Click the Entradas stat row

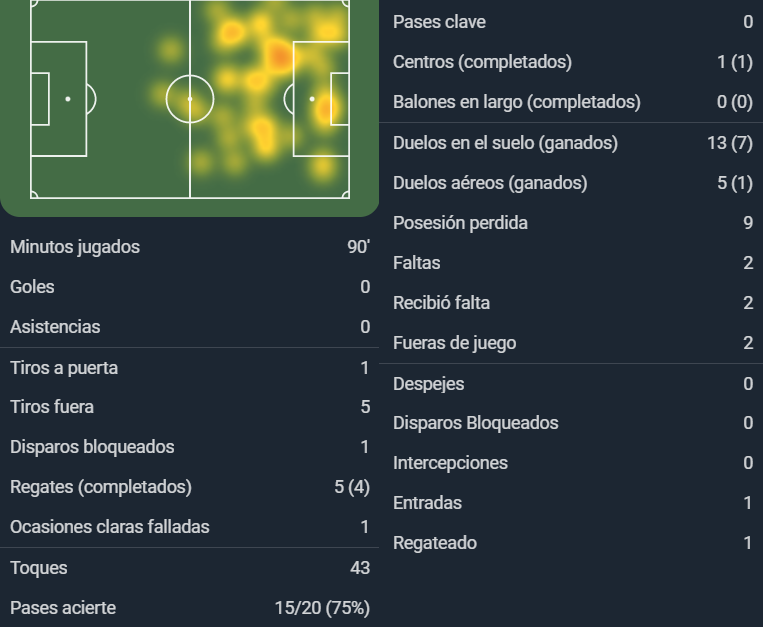[571, 502]
